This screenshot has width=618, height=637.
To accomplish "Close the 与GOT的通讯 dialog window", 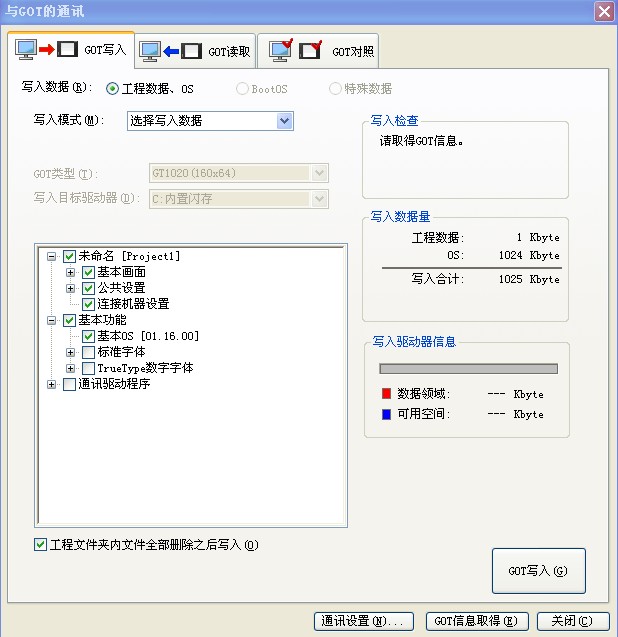I will pos(603,12).
